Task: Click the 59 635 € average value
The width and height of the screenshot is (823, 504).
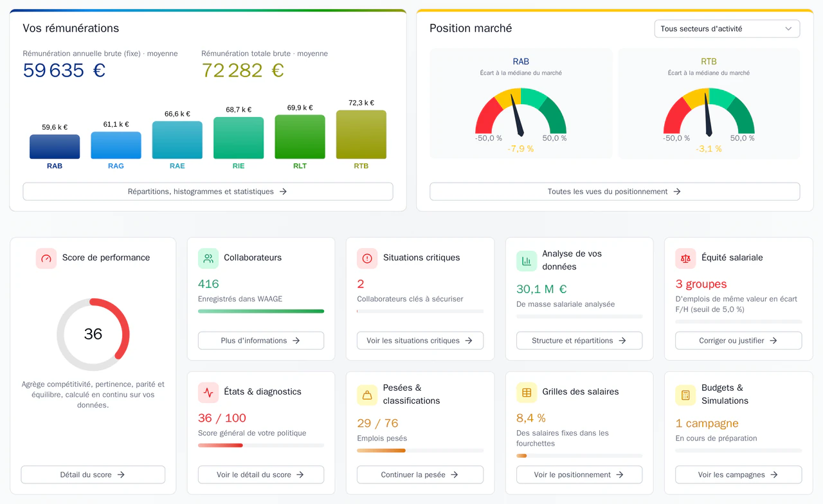Action: click(64, 70)
